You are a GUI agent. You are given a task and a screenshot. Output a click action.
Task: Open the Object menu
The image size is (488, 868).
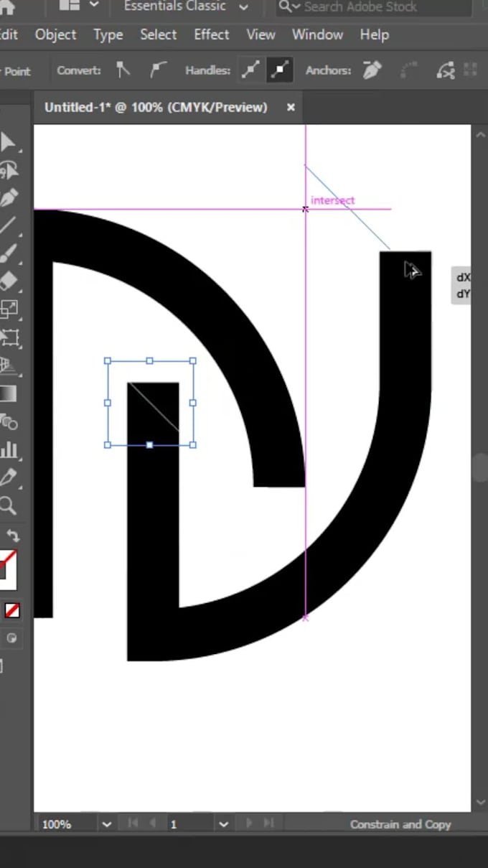point(55,34)
